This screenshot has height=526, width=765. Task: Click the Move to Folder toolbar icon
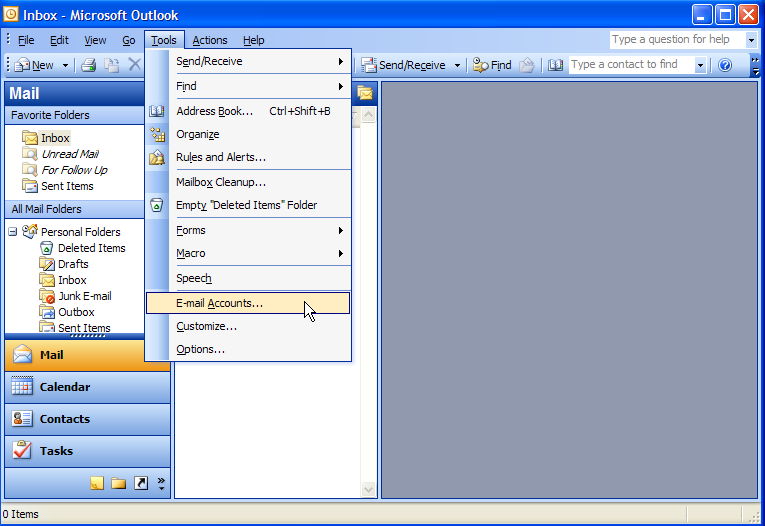point(111,65)
